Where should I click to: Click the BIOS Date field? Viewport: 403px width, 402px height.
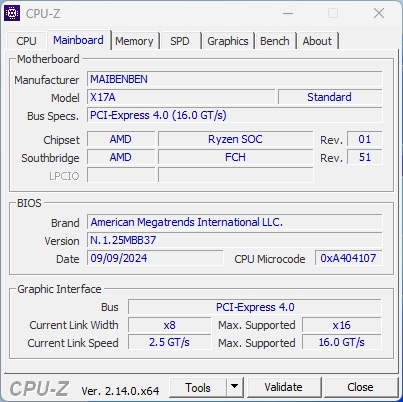[155, 258]
